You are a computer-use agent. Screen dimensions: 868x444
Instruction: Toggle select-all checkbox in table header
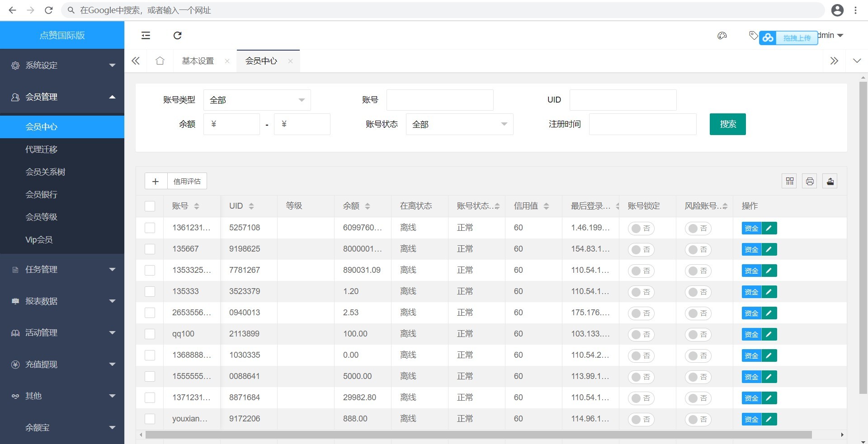point(150,206)
